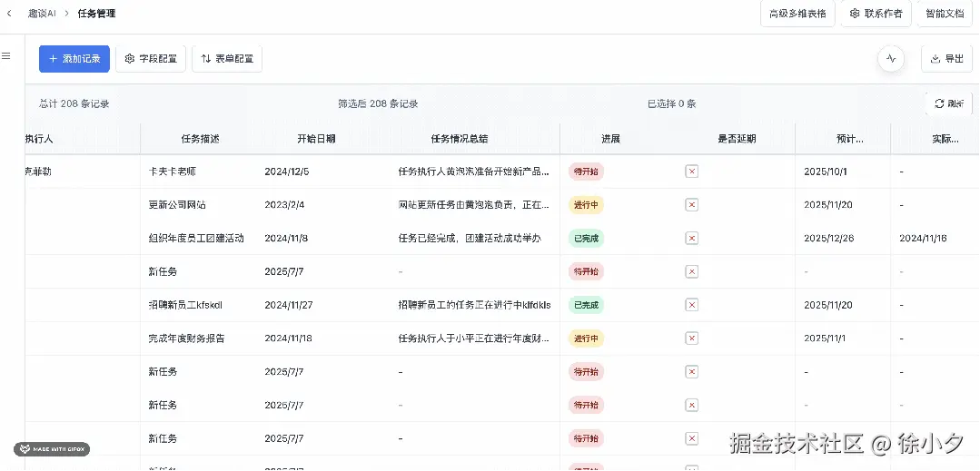The height and width of the screenshot is (471, 980).
Task: Click the 任务描述 column header
Action: [x=200, y=139]
